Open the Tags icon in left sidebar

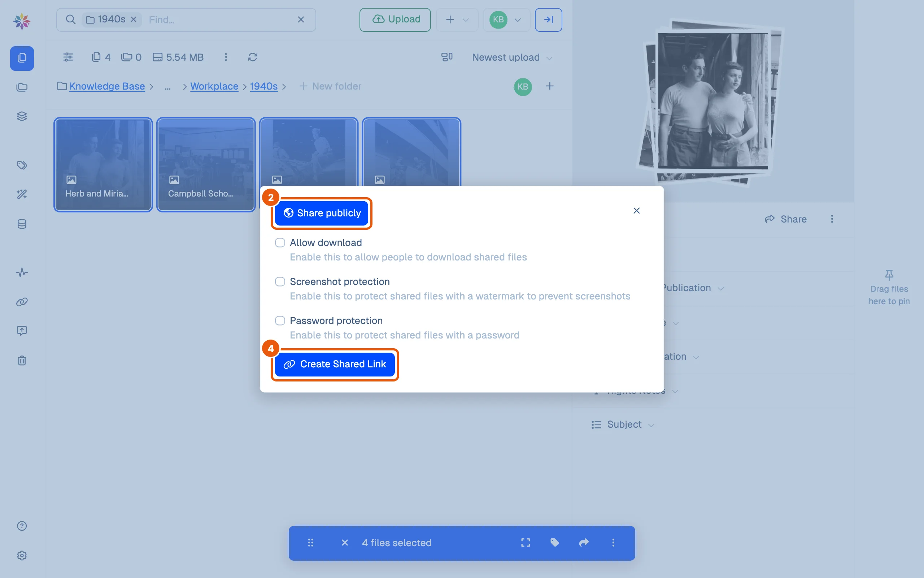[22, 165]
